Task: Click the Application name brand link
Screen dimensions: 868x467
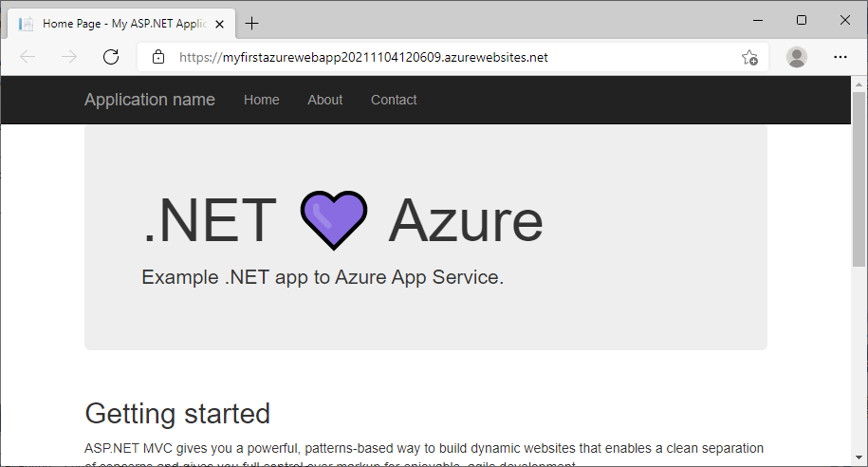Action: (x=150, y=100)
